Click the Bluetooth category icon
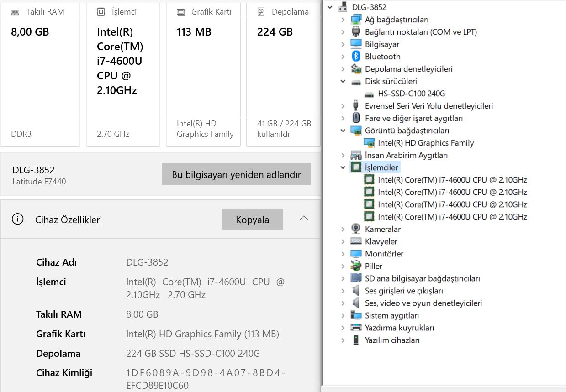 356,57
